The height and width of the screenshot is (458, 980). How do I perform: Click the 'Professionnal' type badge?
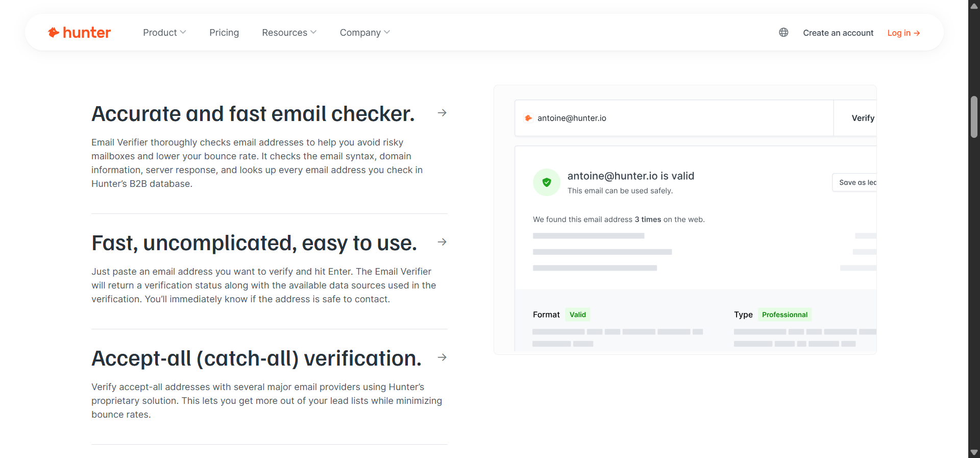pos(785,315)
